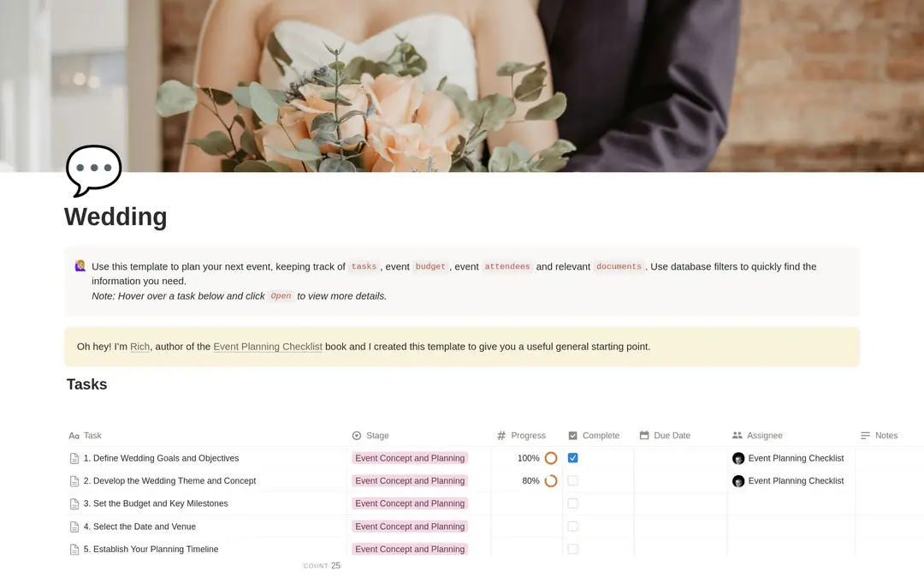Click the Tasks database heading
The image size is (924, 577).
pyautogui.click(x=86, y=384)
